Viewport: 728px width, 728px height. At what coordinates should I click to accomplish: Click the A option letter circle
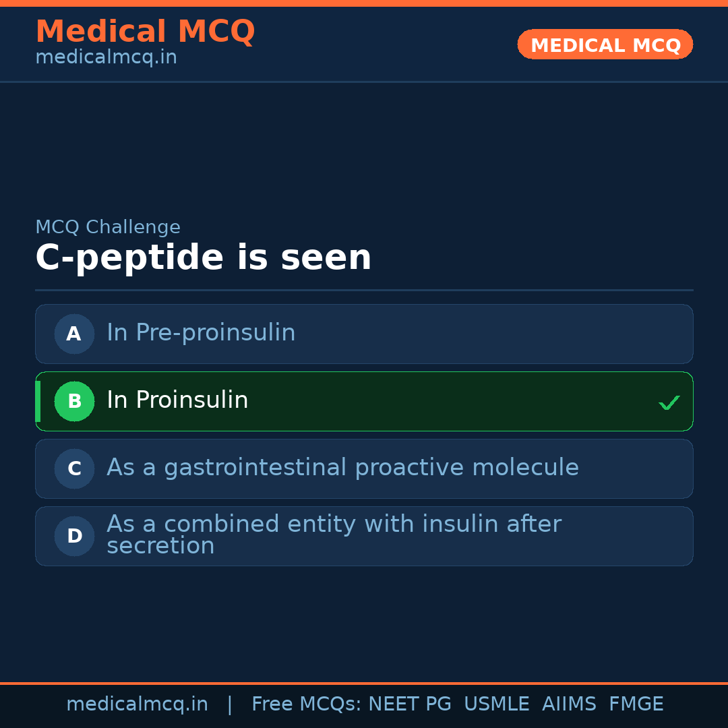coord(74,334)
